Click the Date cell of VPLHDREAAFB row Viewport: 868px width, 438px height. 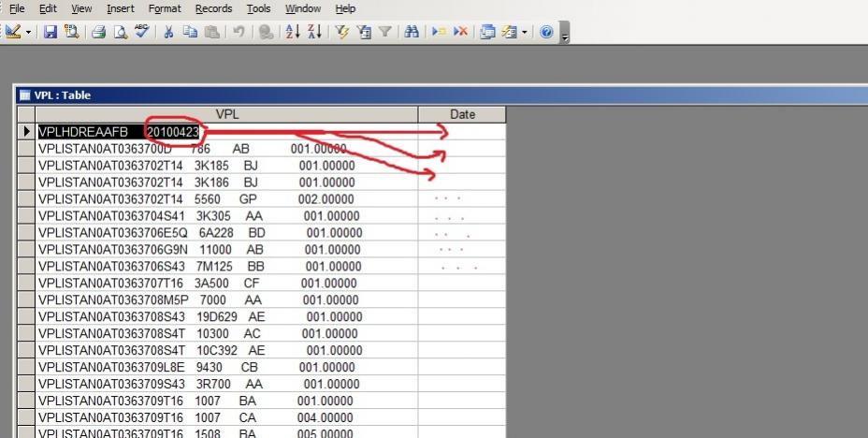tap(462, 132)
